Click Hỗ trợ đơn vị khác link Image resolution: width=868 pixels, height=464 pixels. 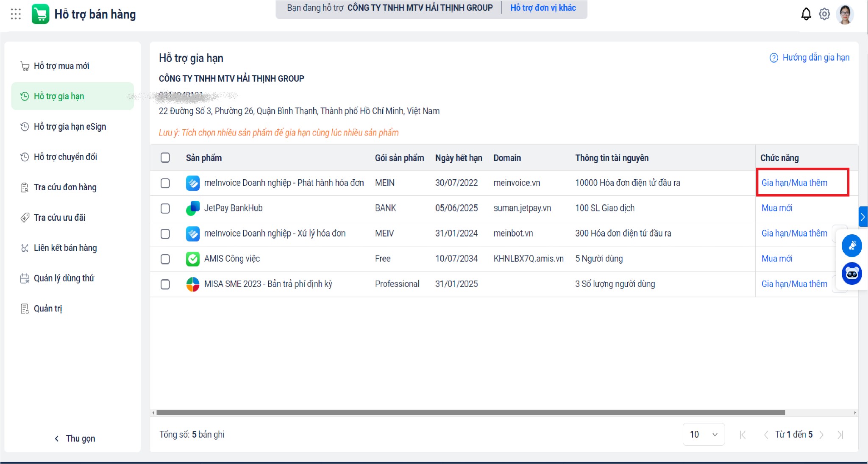[x=542, y=8]
